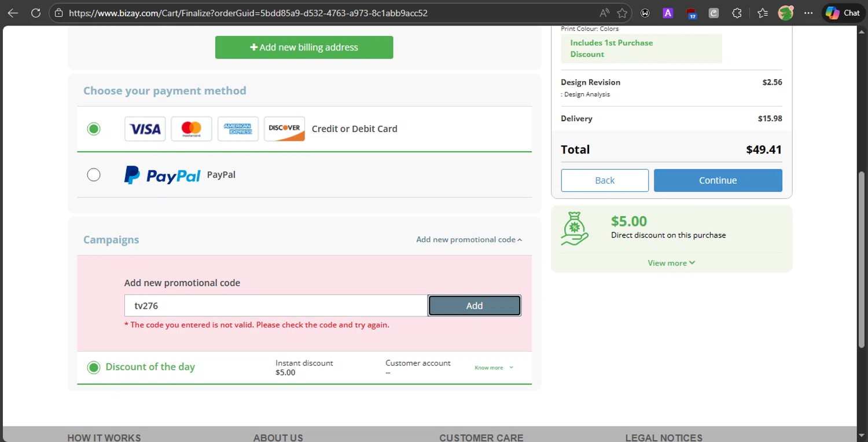Go back using browser back arrow
This screenshot has width=868, height=442.
13,13
